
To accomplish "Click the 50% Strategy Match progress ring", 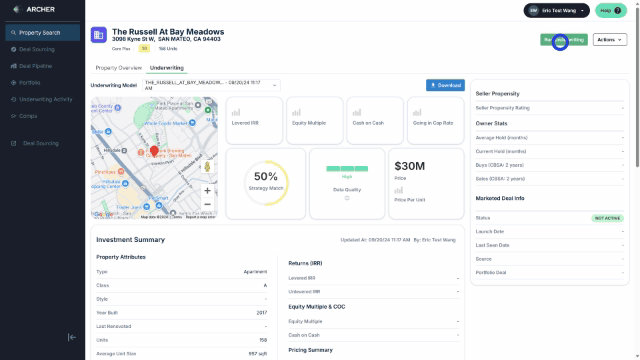I will pyautogui.click(x=266, y=183).
